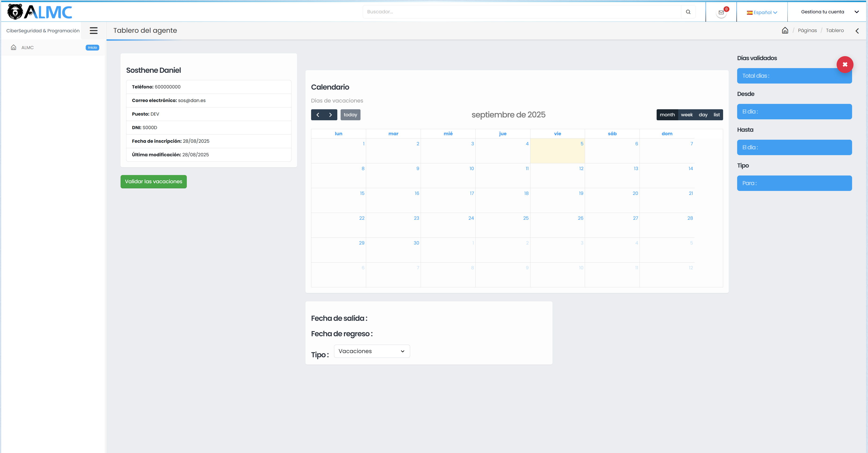Go to previous calendar month
Image resolution: width=868 pixels, height=453 pixels.
pos(317,115)
